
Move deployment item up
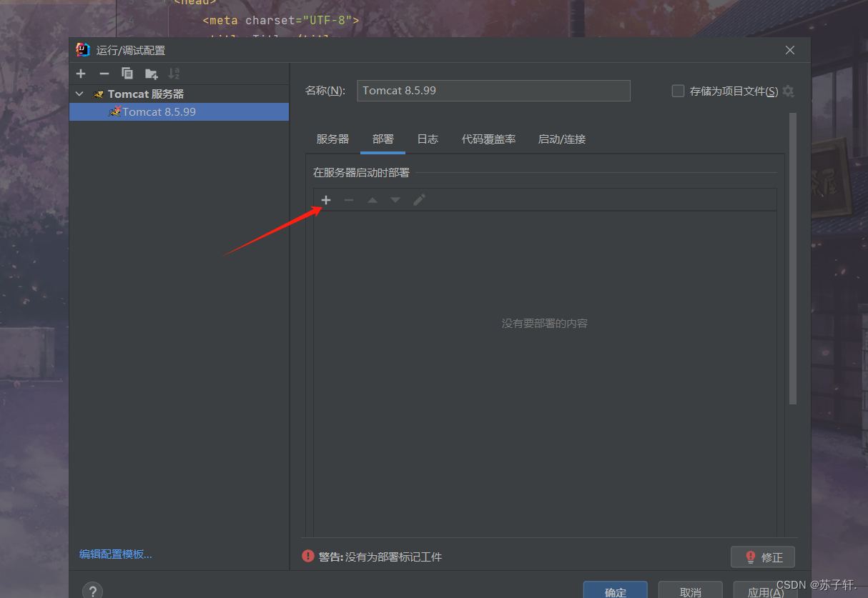pos(373,200)
